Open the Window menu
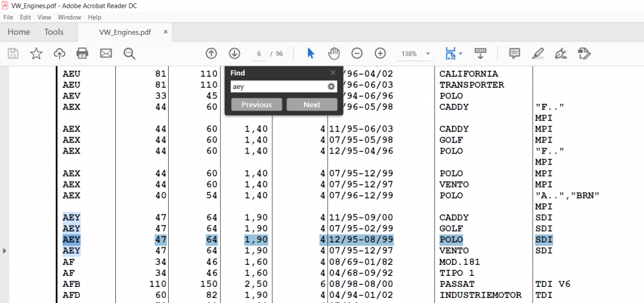Viewport: 644px width, 303px height. pyautogui.click(x=70, y=17)
